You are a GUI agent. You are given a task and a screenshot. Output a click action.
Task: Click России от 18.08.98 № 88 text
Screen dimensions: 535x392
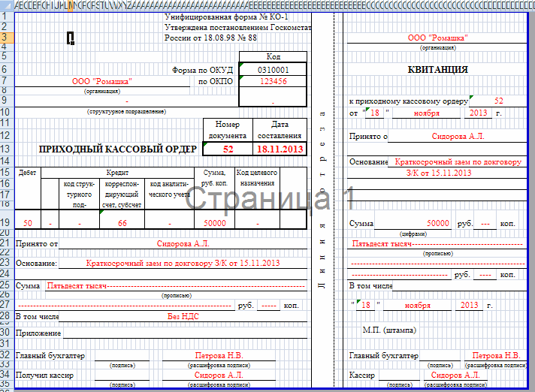(210, 38)
